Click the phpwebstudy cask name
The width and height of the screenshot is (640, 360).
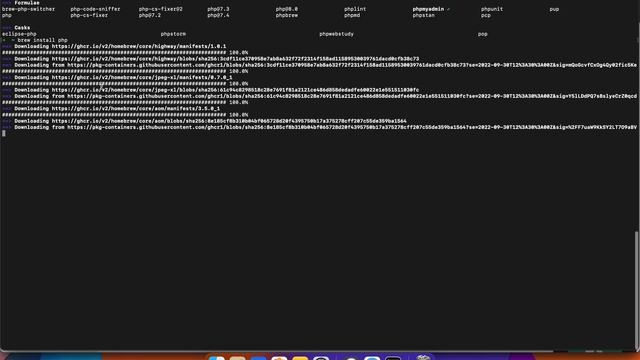coord(336,34)
